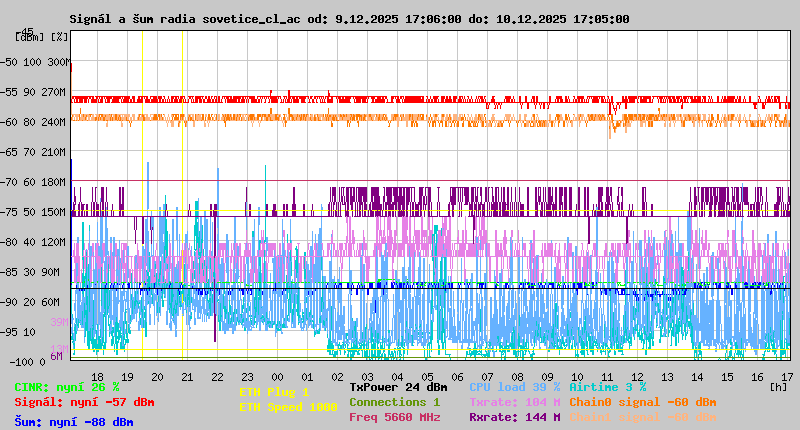Click the blue Šum noise legend entry
The width and height of the screenshot is (800, 430).
(x=73, y=422)
